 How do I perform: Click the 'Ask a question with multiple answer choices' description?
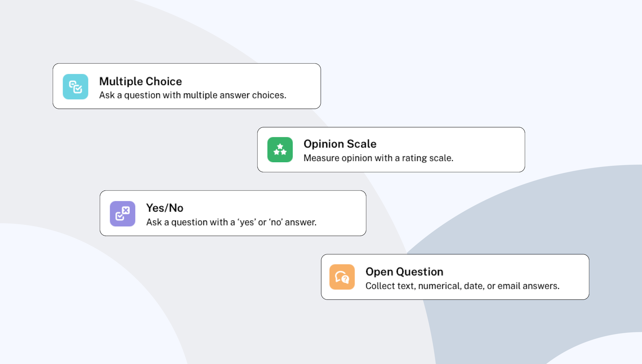(x=193, y=95)
